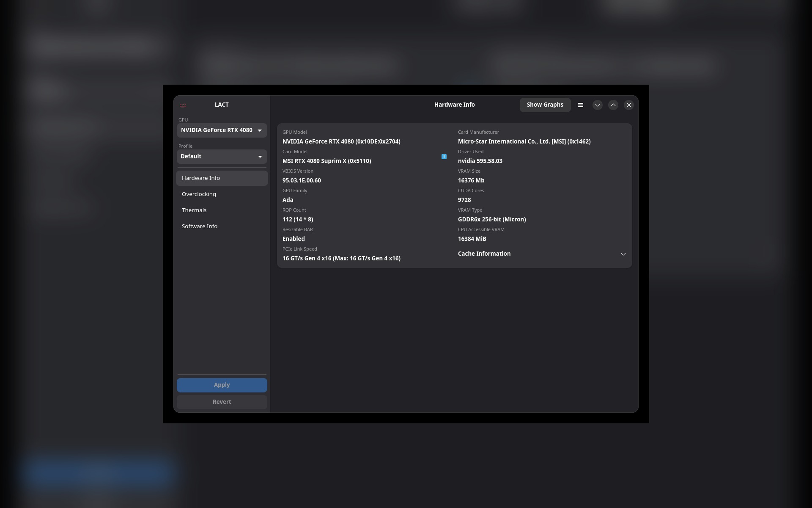Switch to the Overclocking page
Viewport: 812px width, 508px height.
[222, 194]
